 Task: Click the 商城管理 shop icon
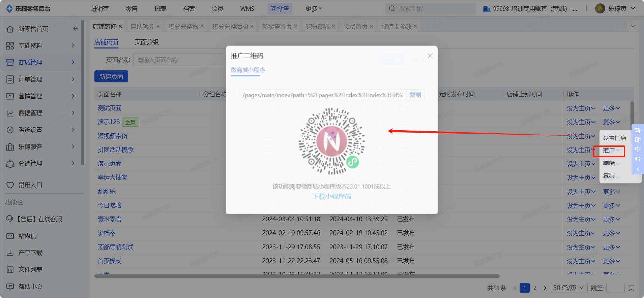(x=10, y=63)
